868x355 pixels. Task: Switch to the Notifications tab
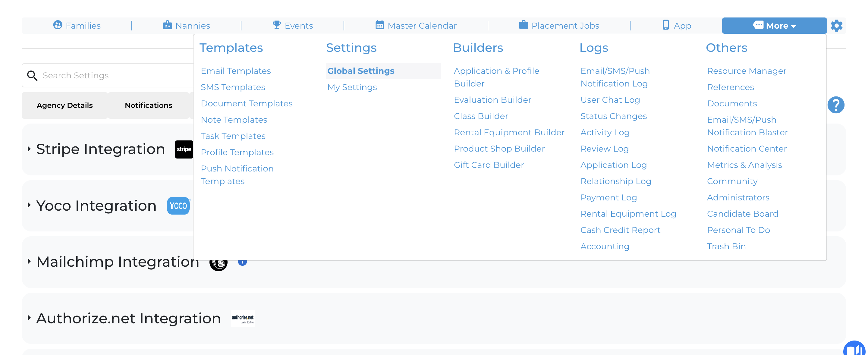pos(148,105)
